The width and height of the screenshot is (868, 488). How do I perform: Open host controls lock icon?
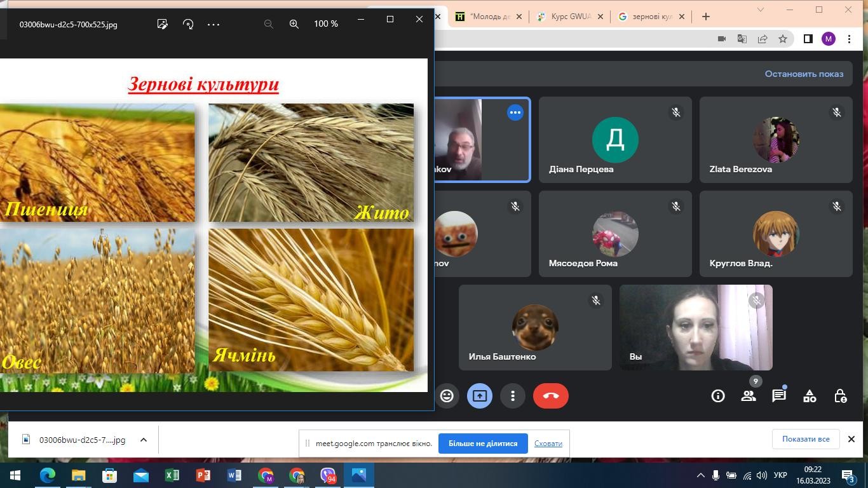click(840, 396)
